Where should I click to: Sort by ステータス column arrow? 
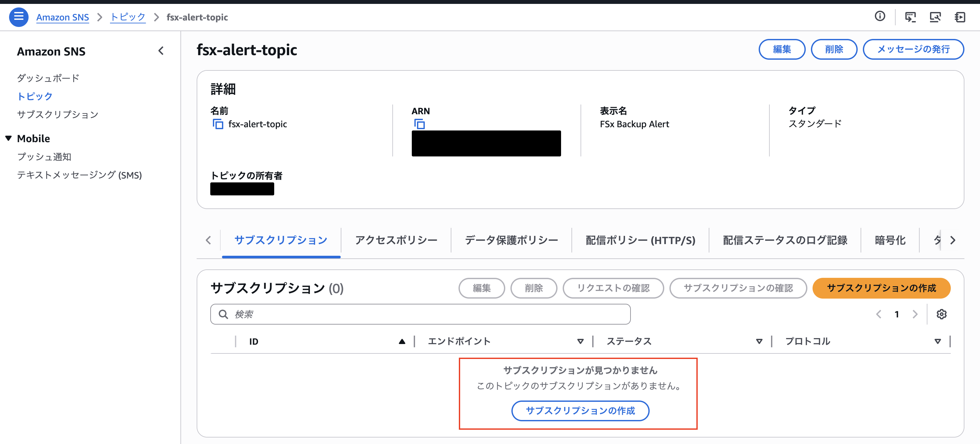click(759, 341)
